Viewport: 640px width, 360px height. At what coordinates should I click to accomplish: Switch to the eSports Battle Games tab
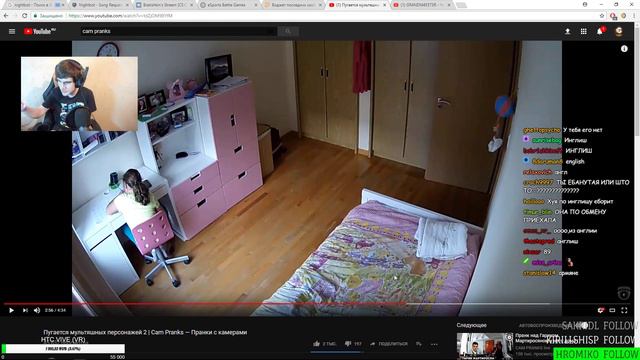coord(228,5)
